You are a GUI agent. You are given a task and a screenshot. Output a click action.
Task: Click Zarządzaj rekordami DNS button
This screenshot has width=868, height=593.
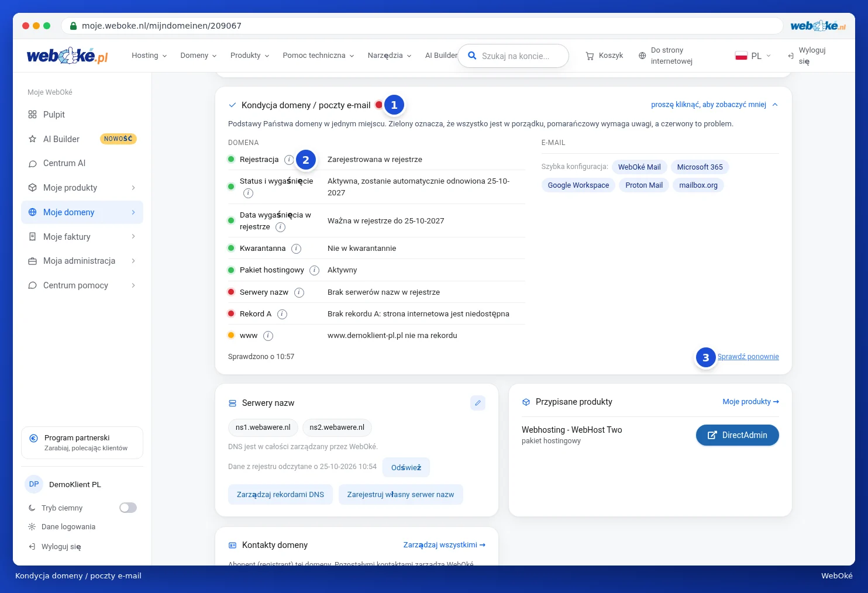coord(280,494)
